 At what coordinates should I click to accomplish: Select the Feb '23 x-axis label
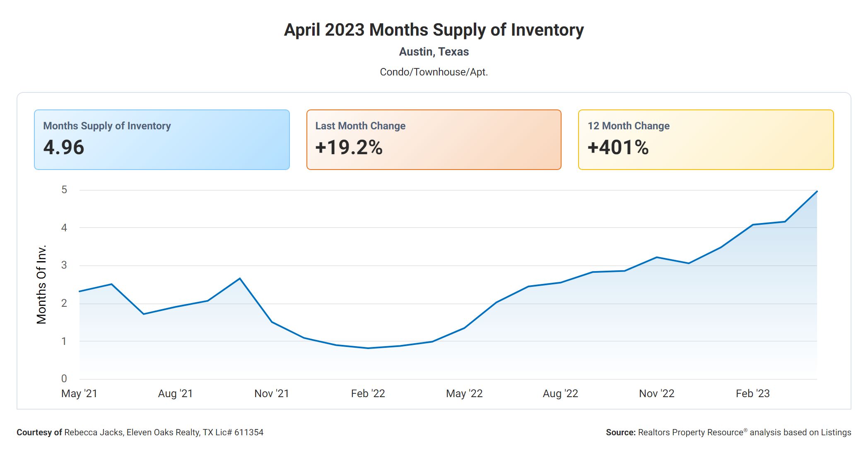coord(752,393)
